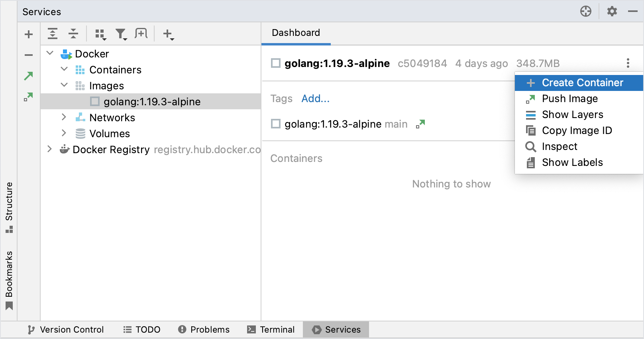Screen dimensions: 644x339
Task: Open the Add Service dropdown in toolbar
Action: (169, 34)
